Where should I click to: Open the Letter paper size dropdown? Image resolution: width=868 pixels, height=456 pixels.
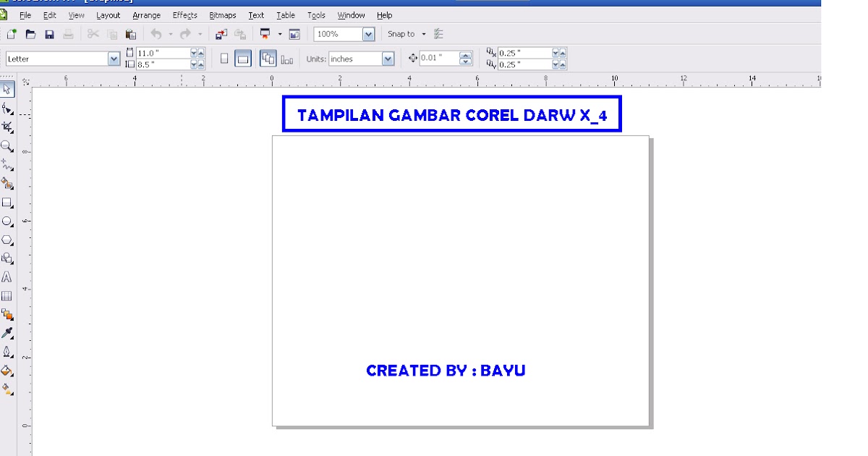click(x=114, y=59)
